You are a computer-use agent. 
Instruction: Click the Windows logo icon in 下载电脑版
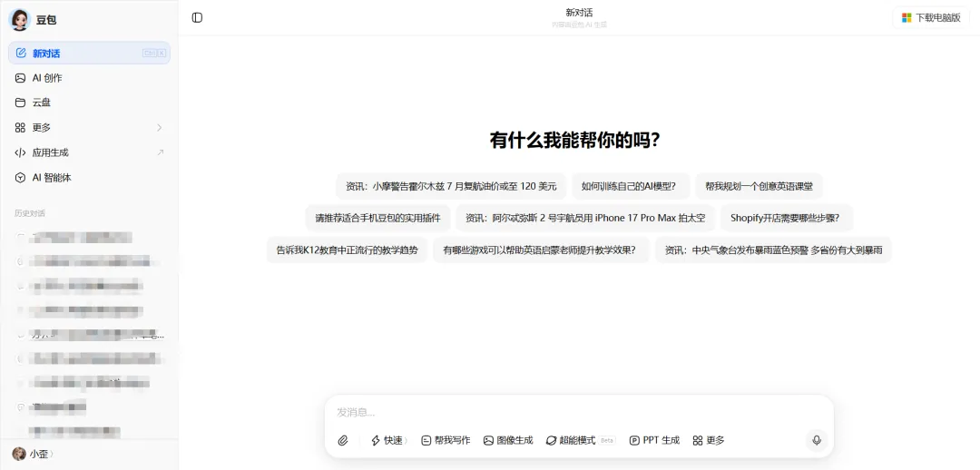click(906, 17)
